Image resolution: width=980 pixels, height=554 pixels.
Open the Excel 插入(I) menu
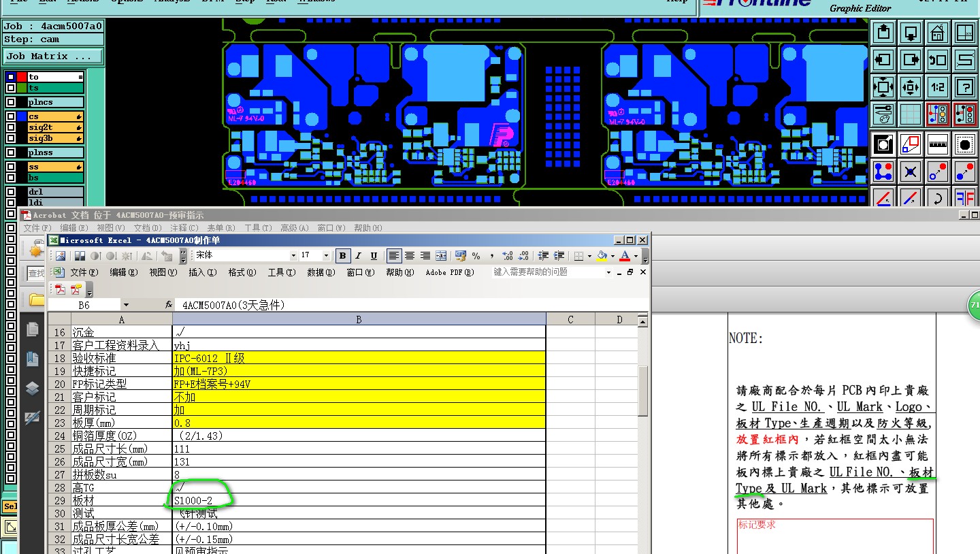[x=203, y=272]
